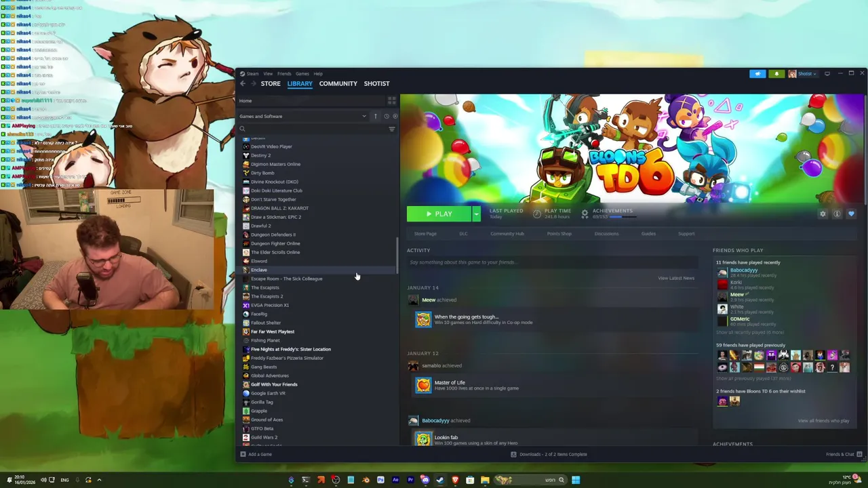
Task: Select Gorilla Tag in game list
Action: [x=262, y=402]
